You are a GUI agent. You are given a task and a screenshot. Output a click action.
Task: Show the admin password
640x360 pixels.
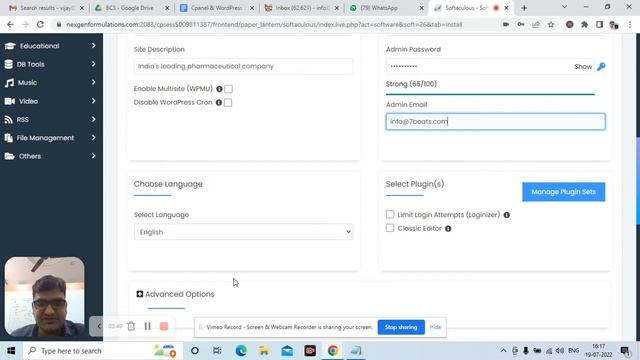tap(583, 67)
